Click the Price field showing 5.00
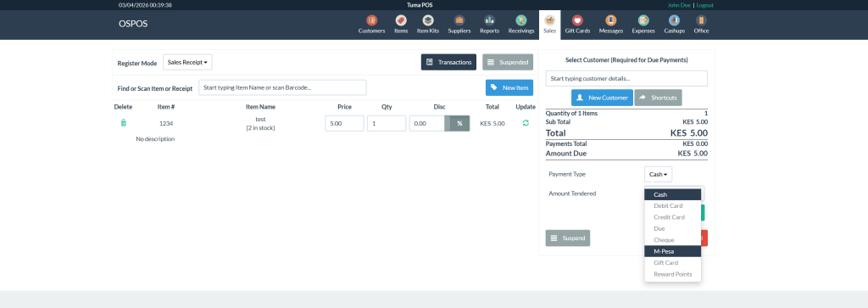This screenshot has width=868, height=308. [x=344, y=124]
